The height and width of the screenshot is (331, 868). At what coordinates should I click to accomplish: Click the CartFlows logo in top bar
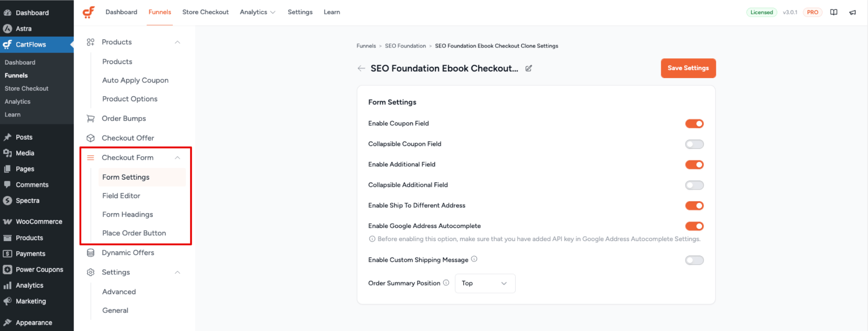pyautogui.click(x=89, y=12)
